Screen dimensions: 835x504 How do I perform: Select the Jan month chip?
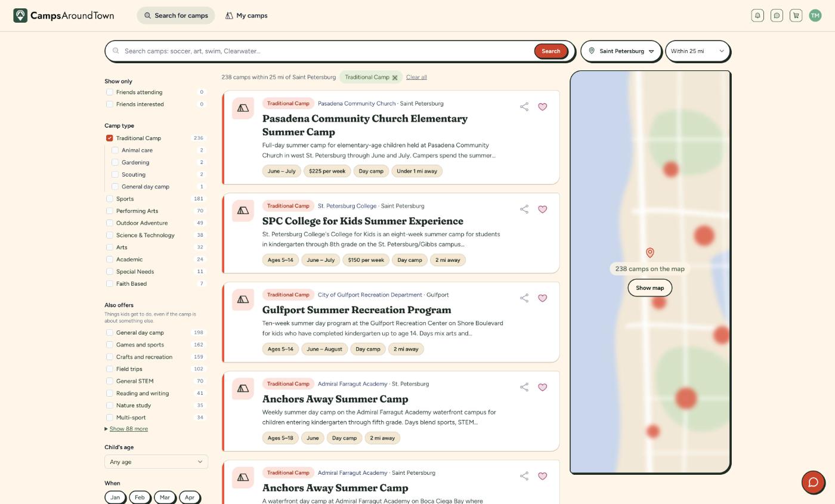(x=115, y=497)
